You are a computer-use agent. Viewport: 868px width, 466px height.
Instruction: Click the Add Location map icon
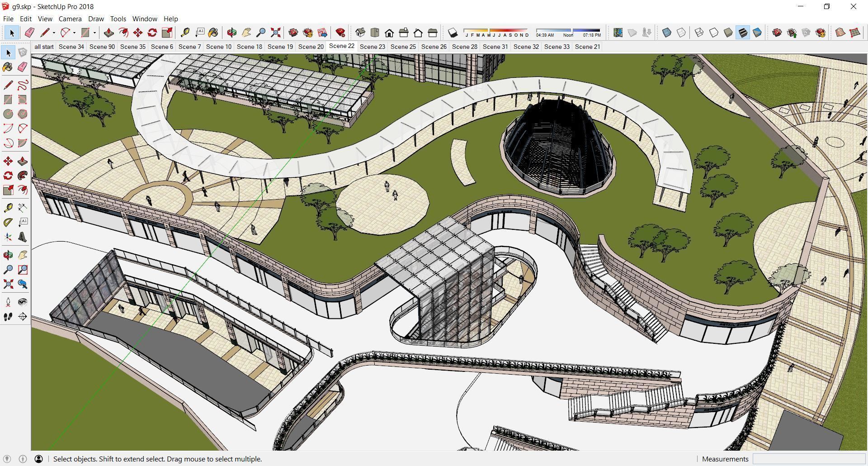coord(618,33)
